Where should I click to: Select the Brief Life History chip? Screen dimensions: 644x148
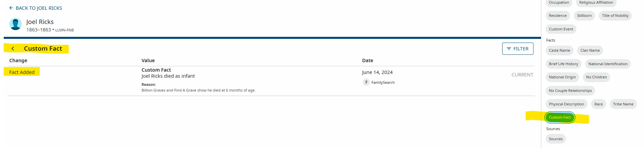pyautogui.click(x=563, y=64)
